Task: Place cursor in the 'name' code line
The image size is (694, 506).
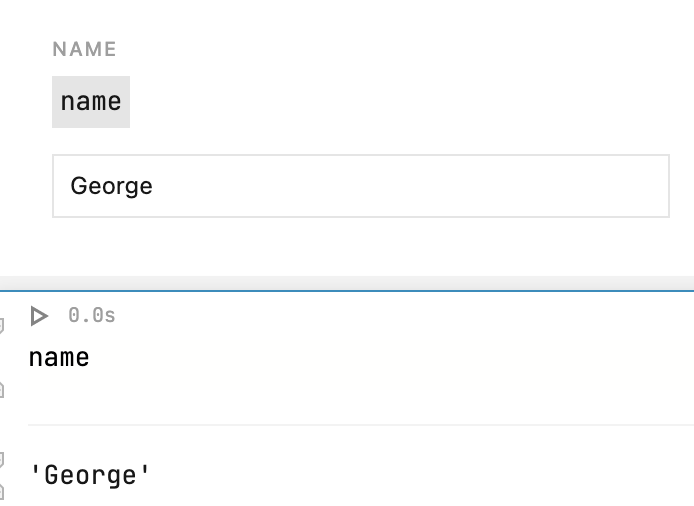Action: tap(59, 358)
